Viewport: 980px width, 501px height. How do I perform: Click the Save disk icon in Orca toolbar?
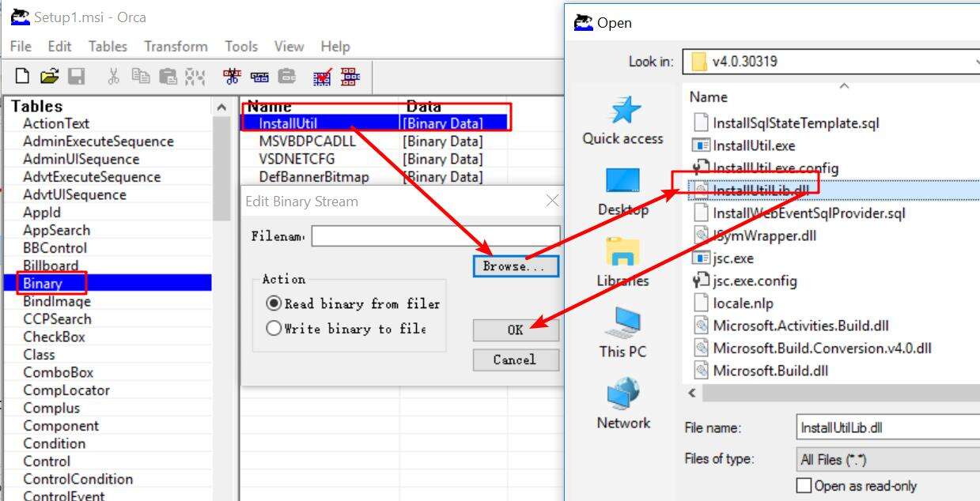click(x=76, y=77)
